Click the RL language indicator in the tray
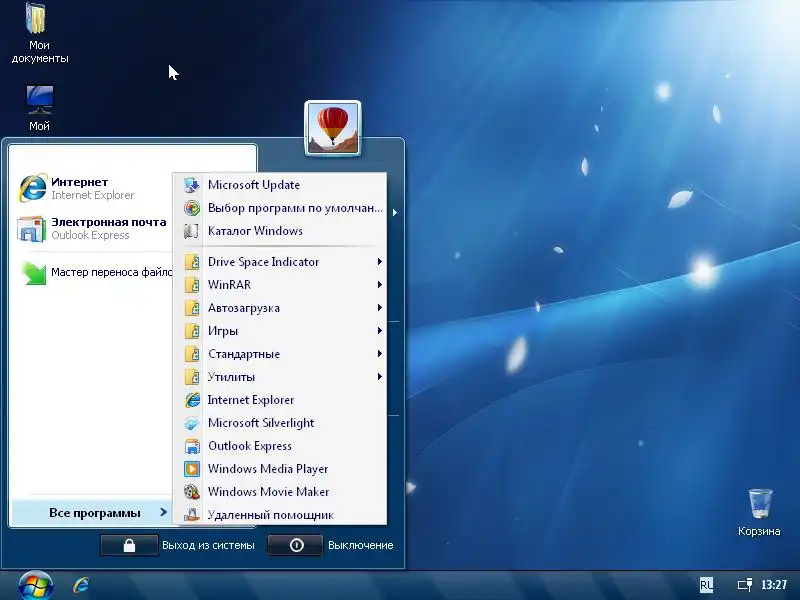This screenshot has height=600, width=800. [x=706, y=585]
